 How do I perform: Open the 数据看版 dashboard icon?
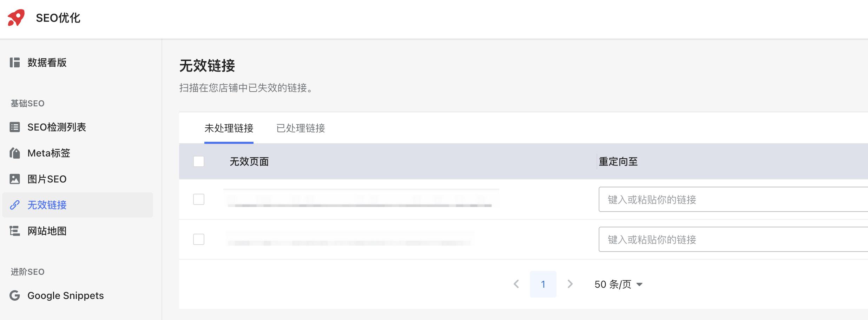pyautogui.click(x=15, y=63)
